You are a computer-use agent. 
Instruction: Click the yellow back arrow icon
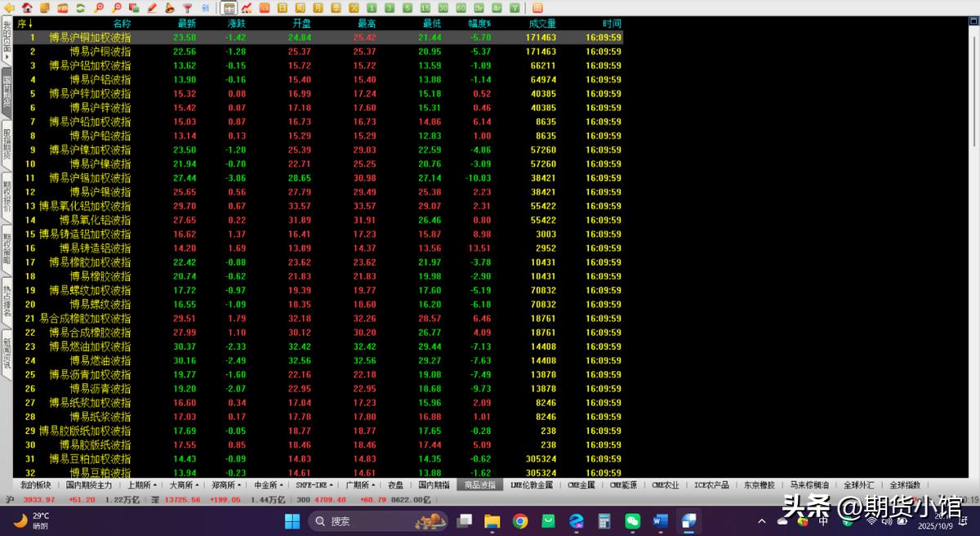[x=10, y=7]
